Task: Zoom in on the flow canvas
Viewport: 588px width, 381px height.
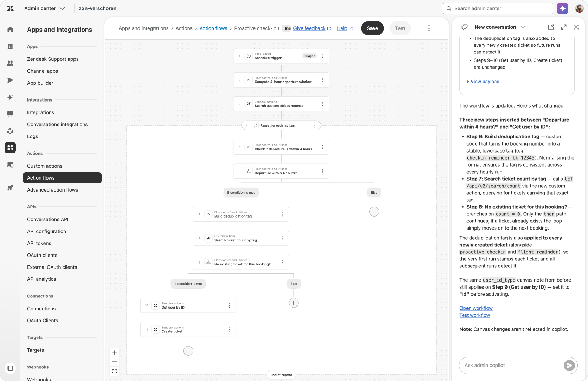Action: point(115,353)
